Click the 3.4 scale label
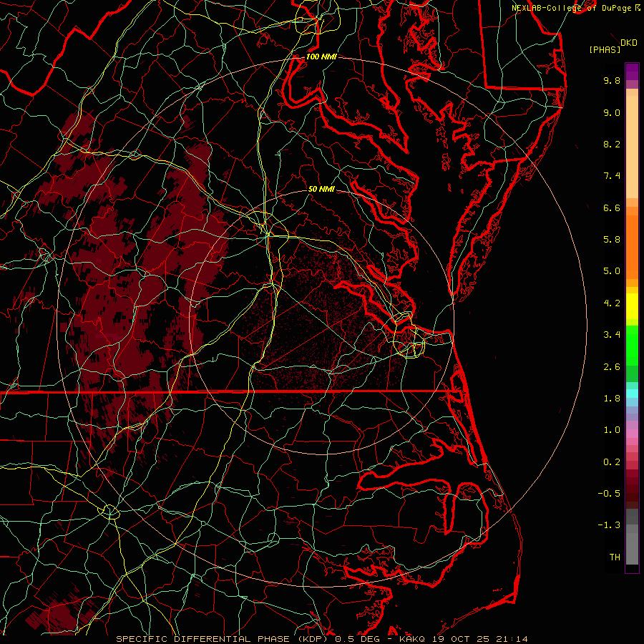The height and width of the screenshot is (644, 644). 612,335
